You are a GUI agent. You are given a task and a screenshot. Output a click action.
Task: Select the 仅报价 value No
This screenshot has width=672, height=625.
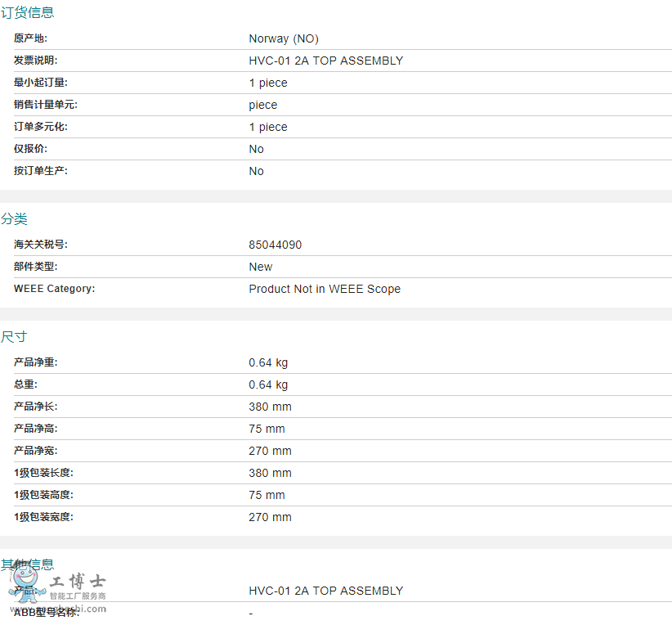tap(256, 149)
